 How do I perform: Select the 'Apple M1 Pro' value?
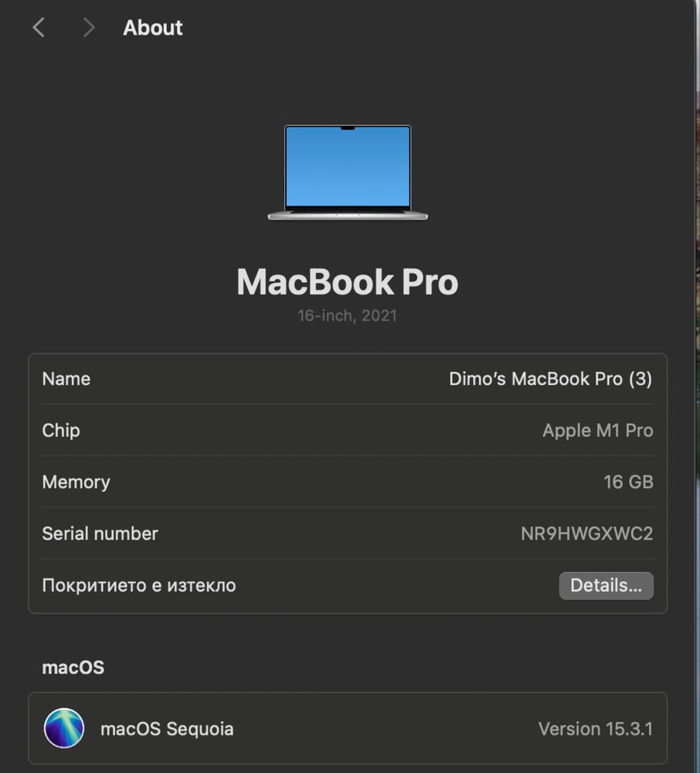point(597,431)
